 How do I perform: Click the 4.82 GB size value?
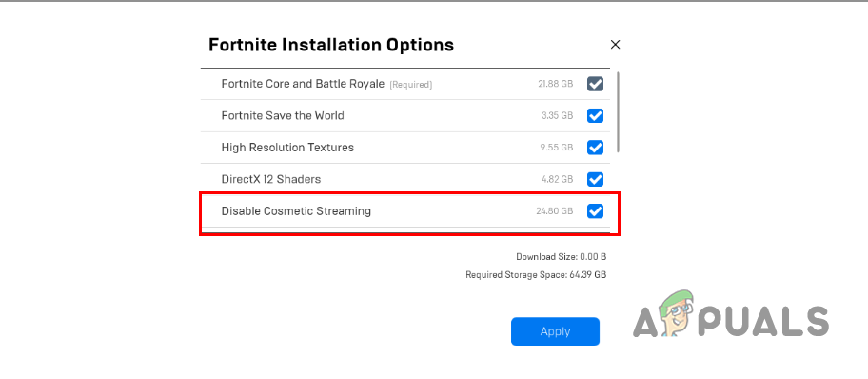click(557, 180)
